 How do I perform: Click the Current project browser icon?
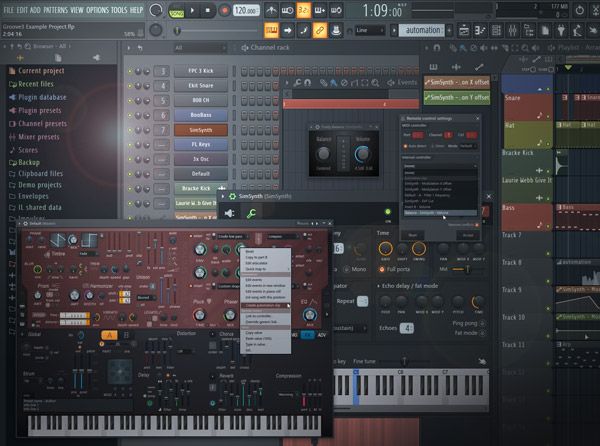10,71
